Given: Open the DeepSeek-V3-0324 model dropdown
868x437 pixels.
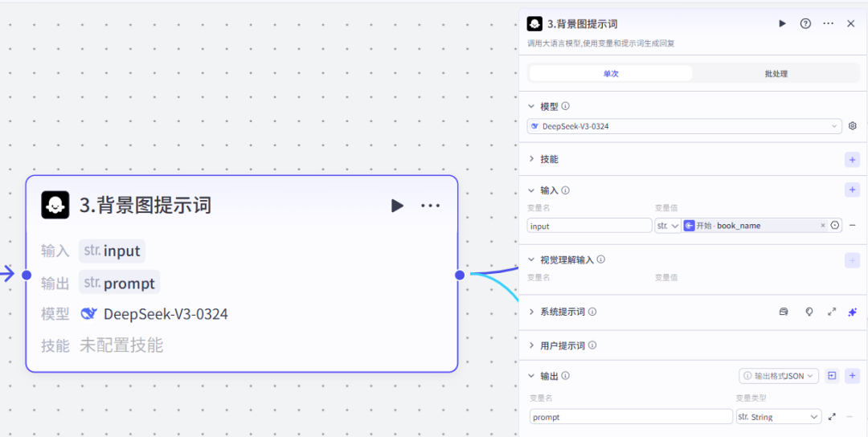Looking at the screenshot, I should (685, 126).
